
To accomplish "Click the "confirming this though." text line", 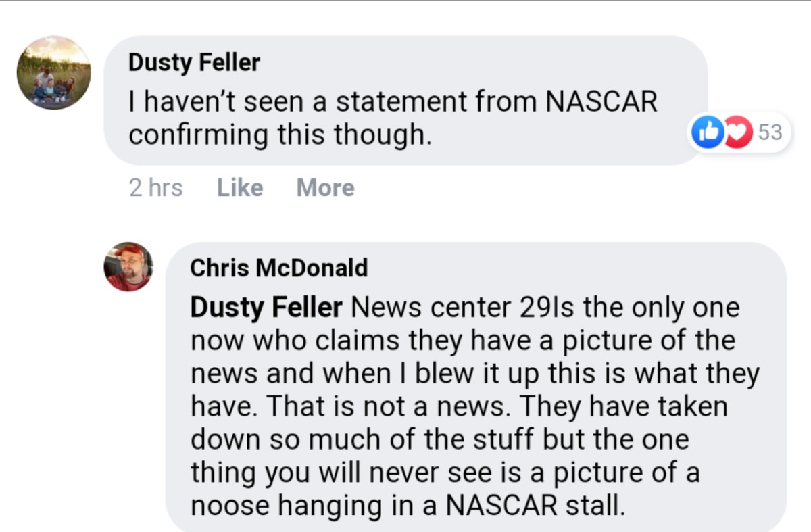I will [280, 135].
